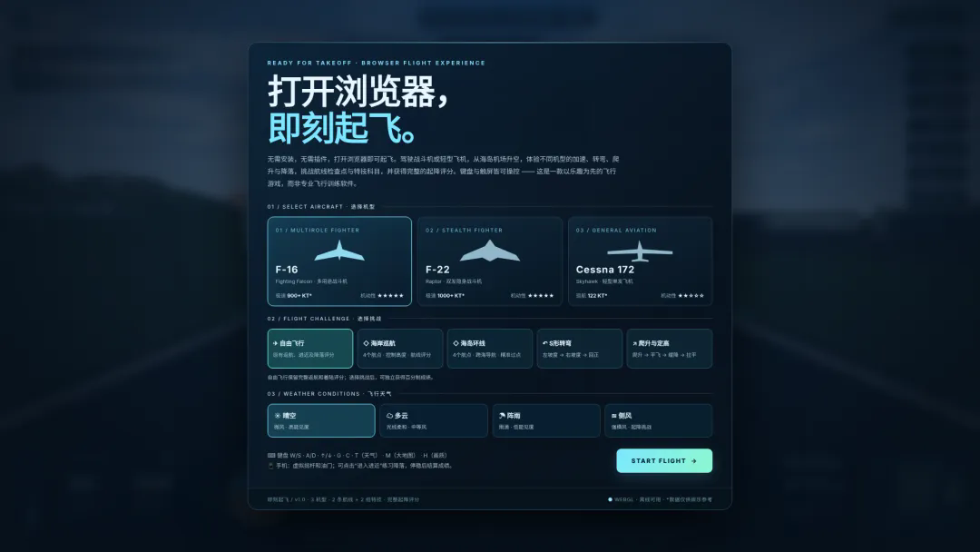
Task: Select the 爬升与定高 climb challenge
Action: click(x=670, y=349)
